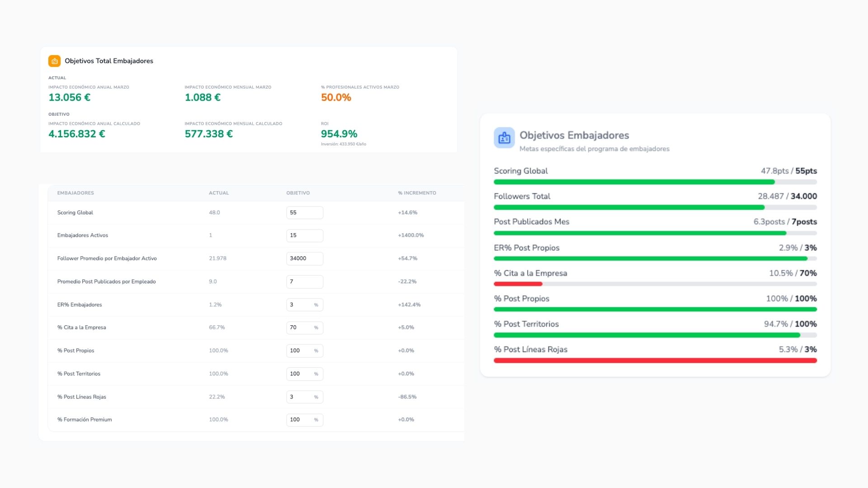Click the Post Publicados Mes progress bar

pyautogui.click(x=655, y=233)
